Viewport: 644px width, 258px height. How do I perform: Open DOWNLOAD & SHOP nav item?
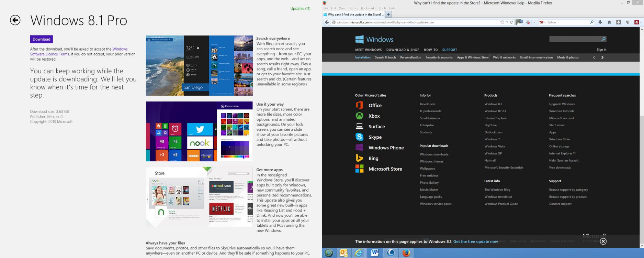[x=403, y=50]
